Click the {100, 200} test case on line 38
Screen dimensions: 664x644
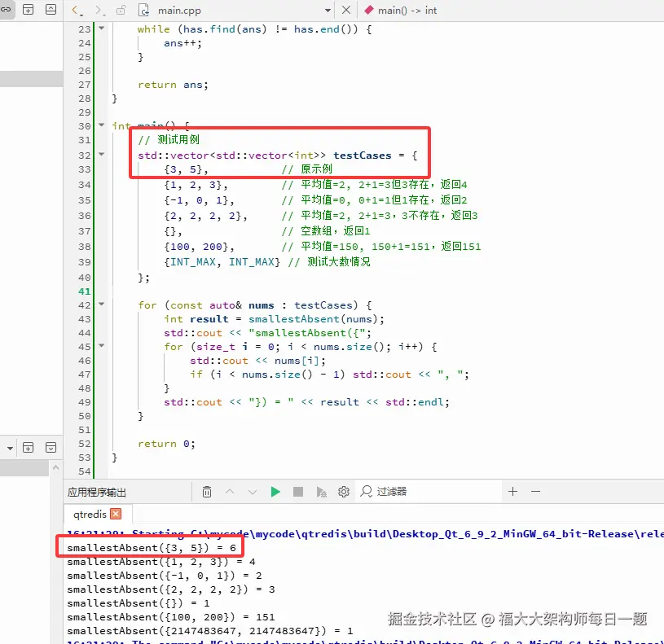pyautogui.click(x=198, y=247)
